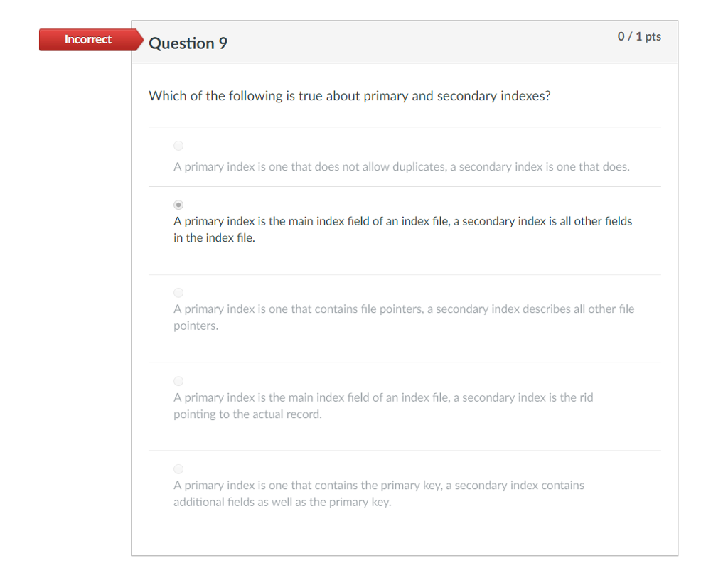This screenshot has width=728, height=568.
Task: Click answer line ending 'secondary index is the rid'
Action: click(383, 397)
